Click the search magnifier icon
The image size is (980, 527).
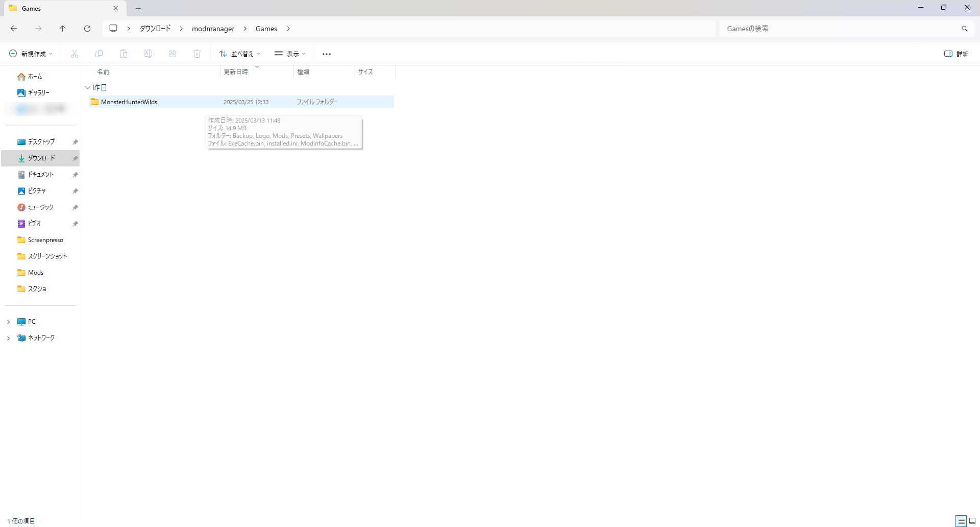pyautogui.click(x=964, y=29)
